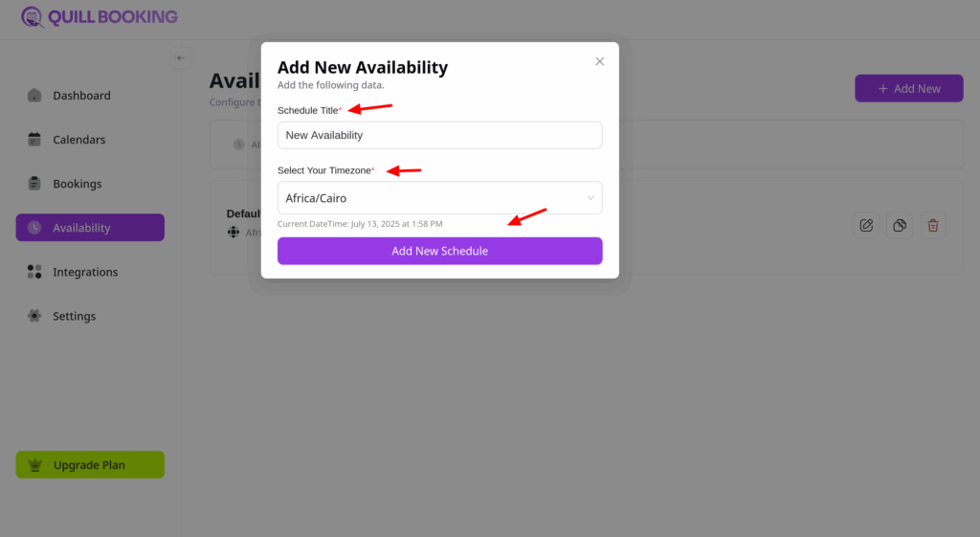Screen dimensions: 980x537
Task: Click the duplicate icon for the schedule
Action: 900,226
